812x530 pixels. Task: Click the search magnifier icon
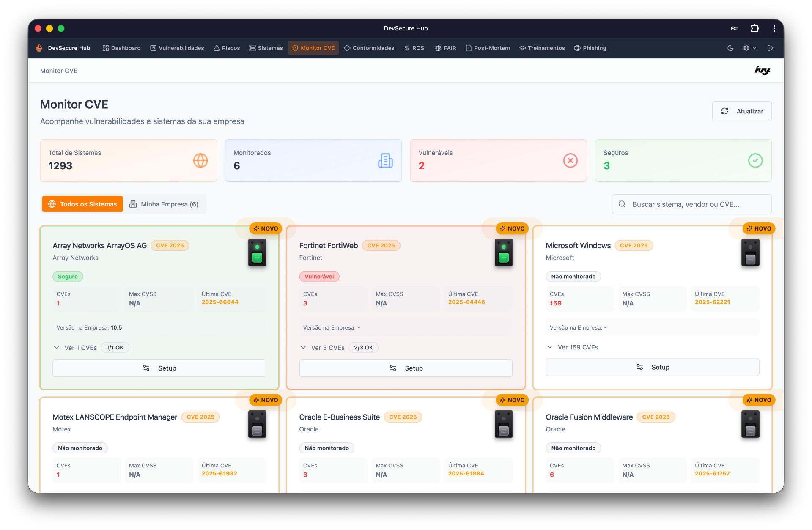(x=622, y=204)
